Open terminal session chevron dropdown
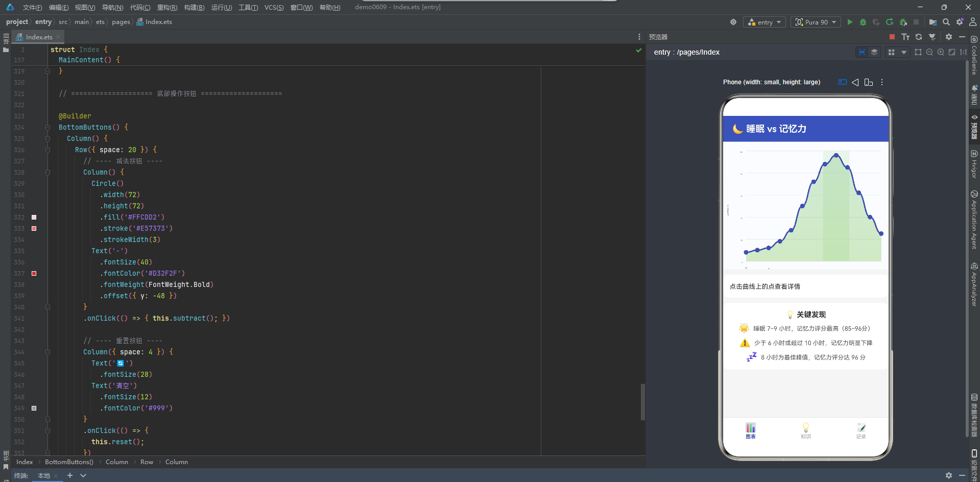Viewport: 980px width, 482px height. [x=83, y=475]
